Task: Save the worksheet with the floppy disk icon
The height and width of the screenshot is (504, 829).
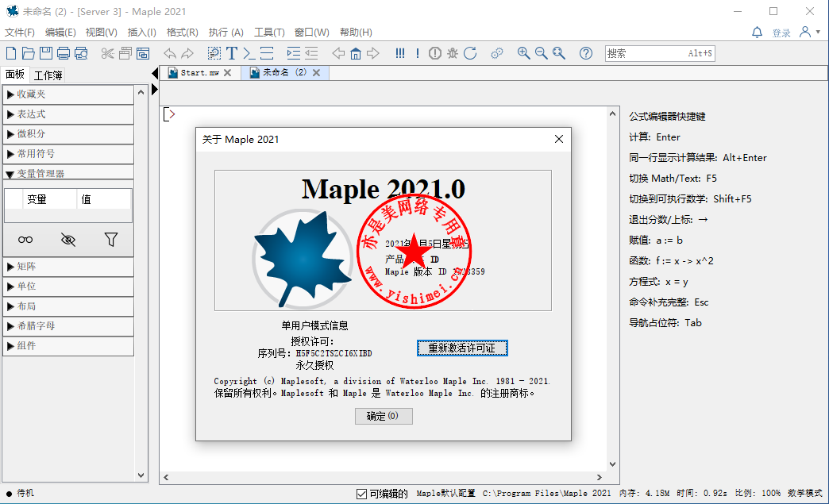Action: click(x=46, y=53)
